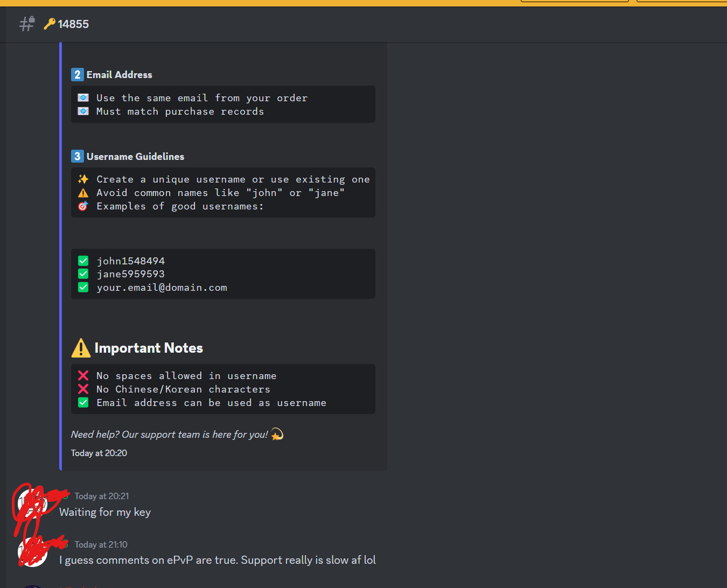Click the locked channel hashtag icon
This screenshot has height=588, width=727.
(x=27, y=24)
